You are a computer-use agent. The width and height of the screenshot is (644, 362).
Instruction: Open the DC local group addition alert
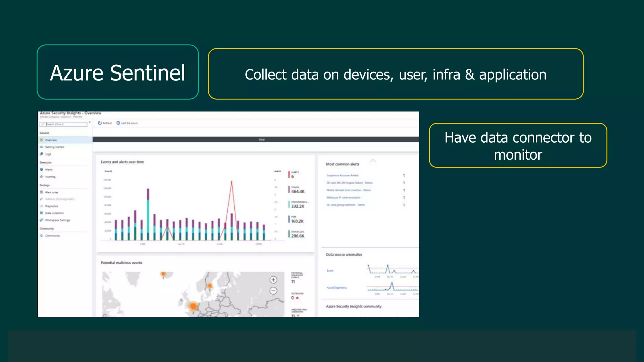pos(346,205)
